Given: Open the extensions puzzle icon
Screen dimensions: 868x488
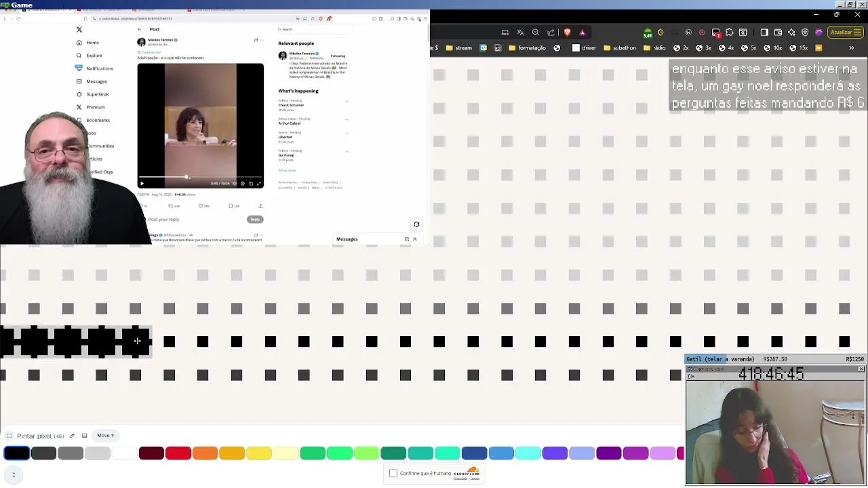Looking at the screenshot, I should click(x=730, y=32).
